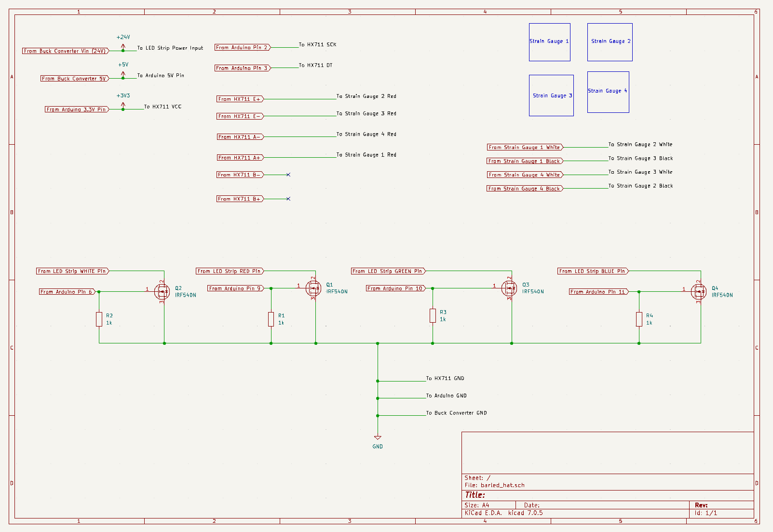Select the 'To Buck Converter GND' text
The width and height of the screenshot is (773, 532).
pos(456,413)
